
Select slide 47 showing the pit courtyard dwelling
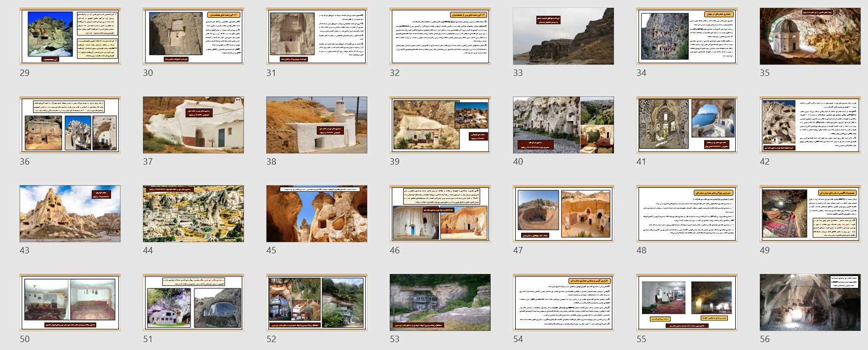point(563,213)
